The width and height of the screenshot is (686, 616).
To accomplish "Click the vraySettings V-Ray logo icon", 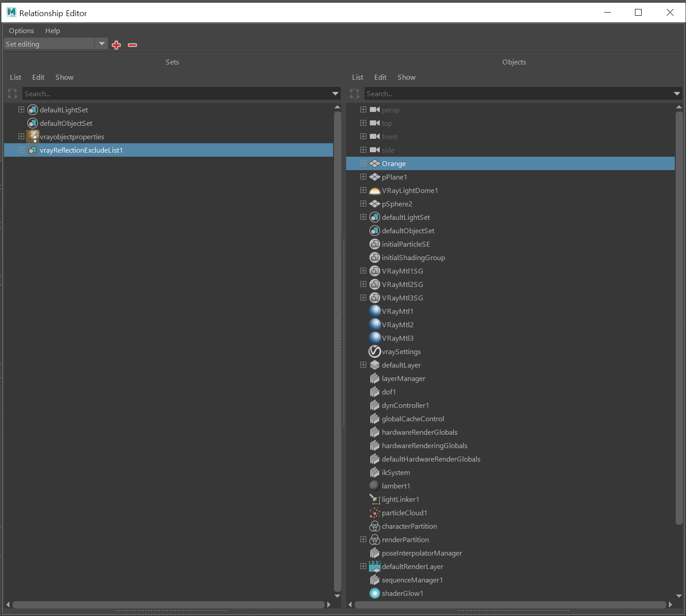I will pos(375,351).
